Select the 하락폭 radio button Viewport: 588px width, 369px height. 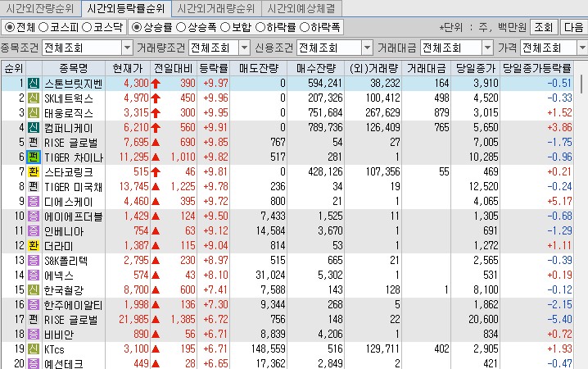(x=304, y=27)
